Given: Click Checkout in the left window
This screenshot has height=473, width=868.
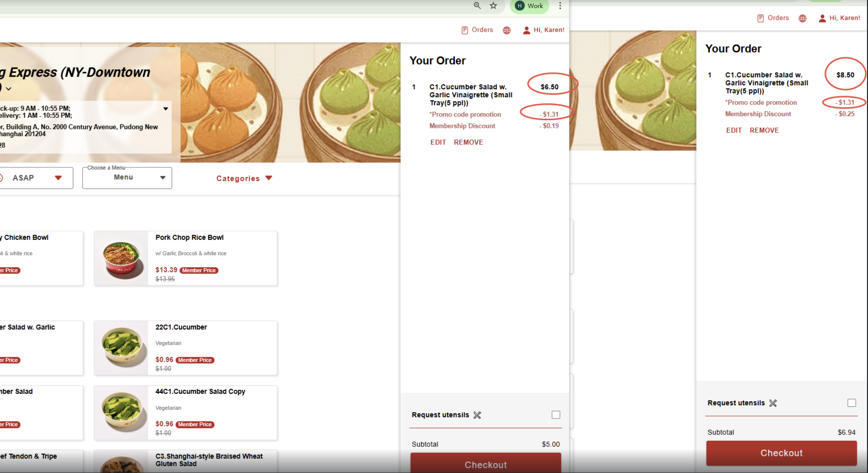Looking at the screenshot, I should 485,463.
